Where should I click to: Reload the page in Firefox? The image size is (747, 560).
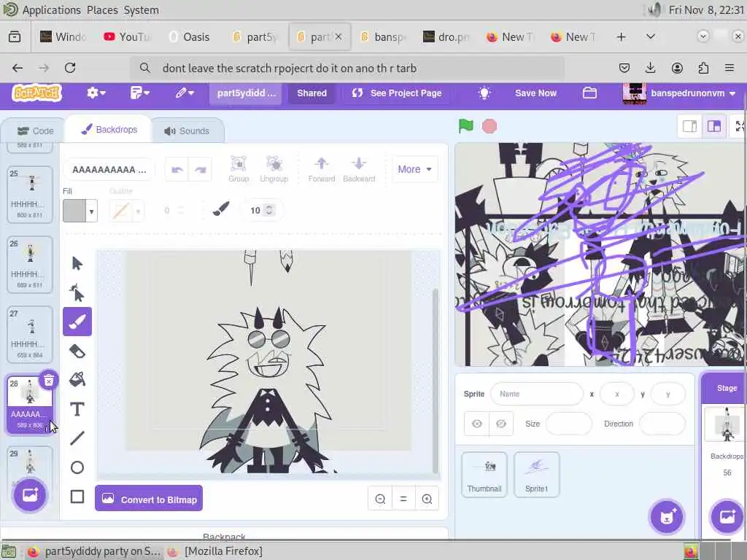70,68
